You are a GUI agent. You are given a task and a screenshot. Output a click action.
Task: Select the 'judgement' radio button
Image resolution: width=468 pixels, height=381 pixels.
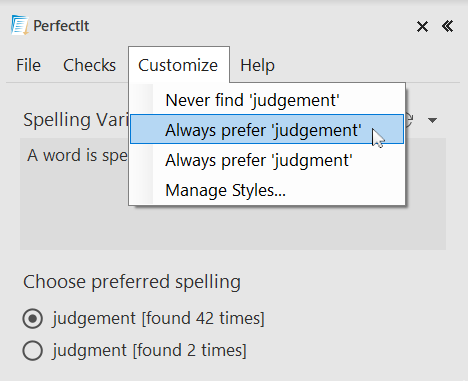click(x=33, y=318)
